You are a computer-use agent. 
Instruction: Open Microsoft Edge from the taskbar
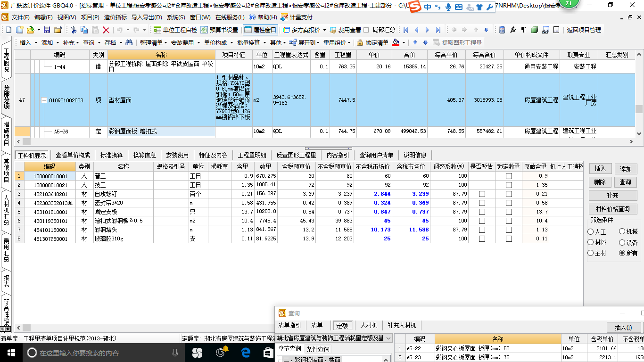coord(246,352)
